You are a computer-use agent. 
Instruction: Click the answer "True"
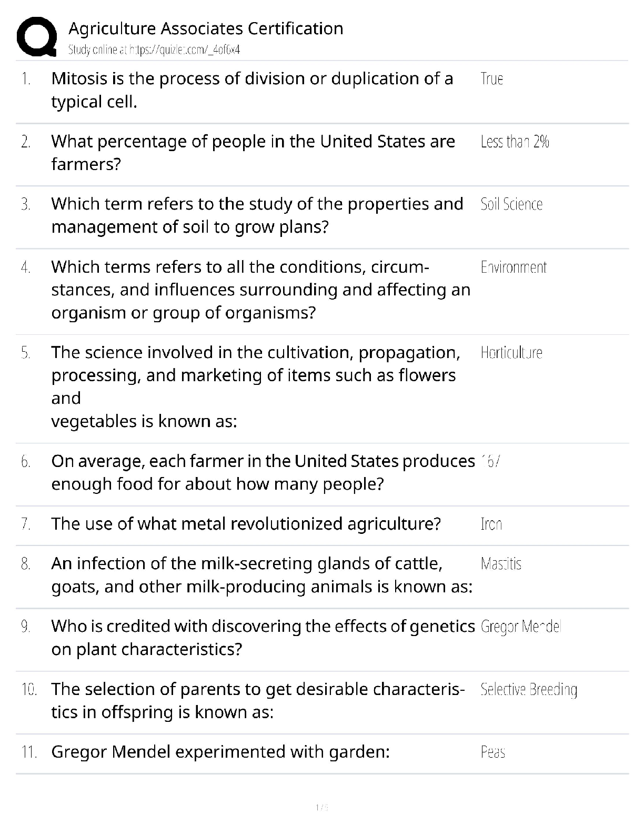[x=492, y=79]
